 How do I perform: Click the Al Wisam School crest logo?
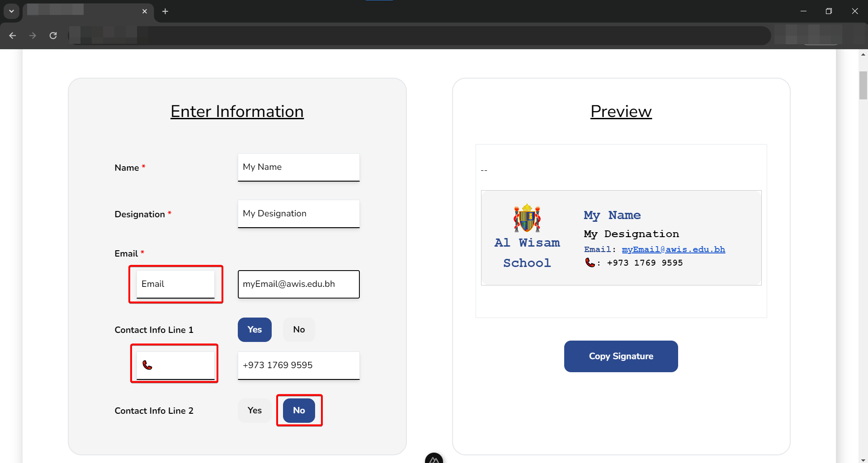(x=527, y=218)
